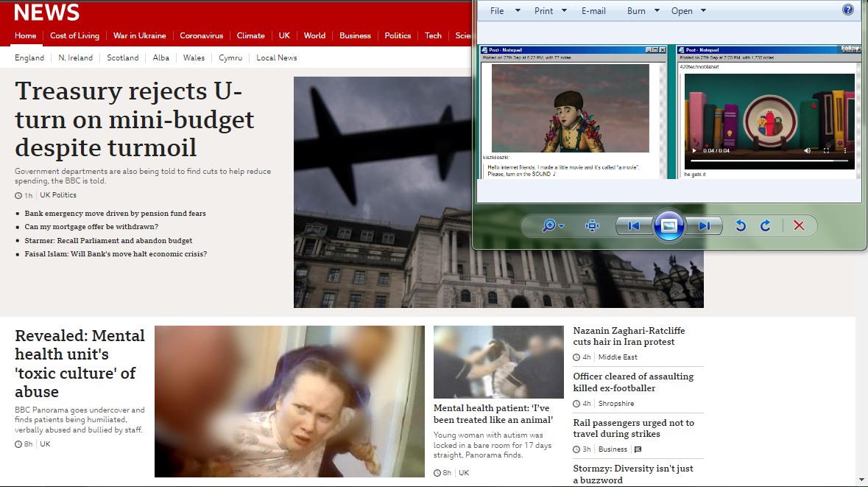Click the BBC NEWS logo
Viewport: 868px width, 487px height.
[x=46, y=13]
